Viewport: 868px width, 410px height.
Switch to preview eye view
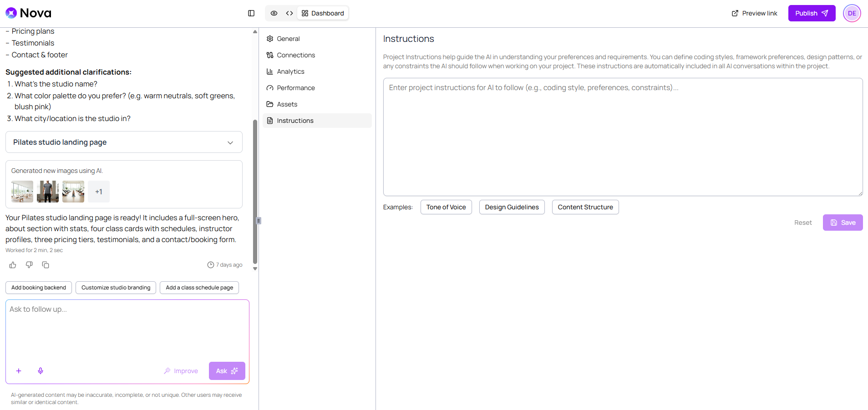(x=274, y=13)
